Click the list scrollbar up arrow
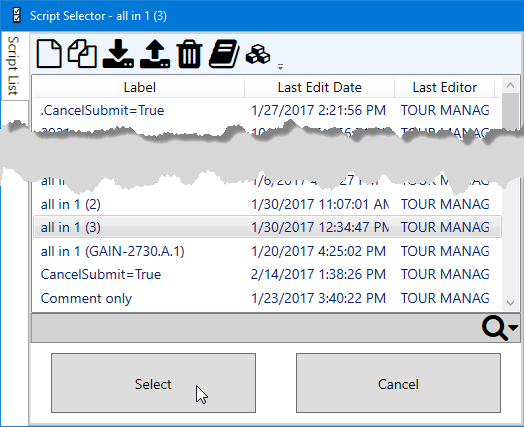The height and width of the screenshot is (427, 524). [510, 85]
